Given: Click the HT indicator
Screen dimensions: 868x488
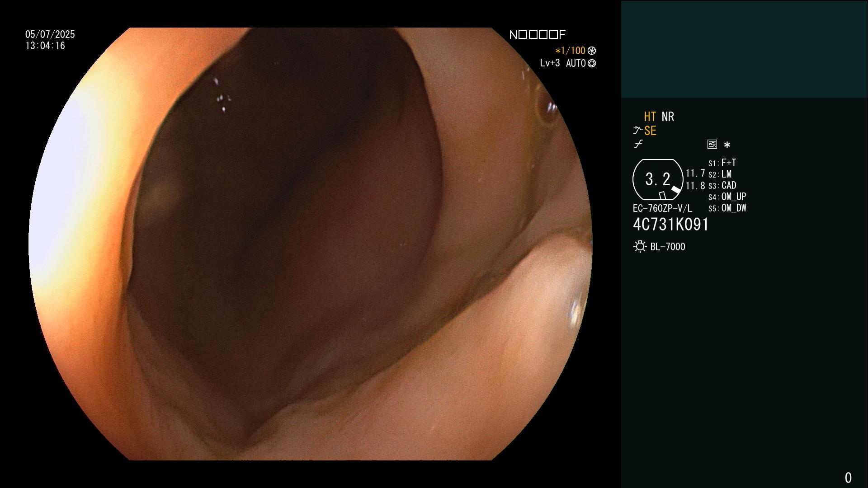Looking at the screenshot, I should (650, 117).
